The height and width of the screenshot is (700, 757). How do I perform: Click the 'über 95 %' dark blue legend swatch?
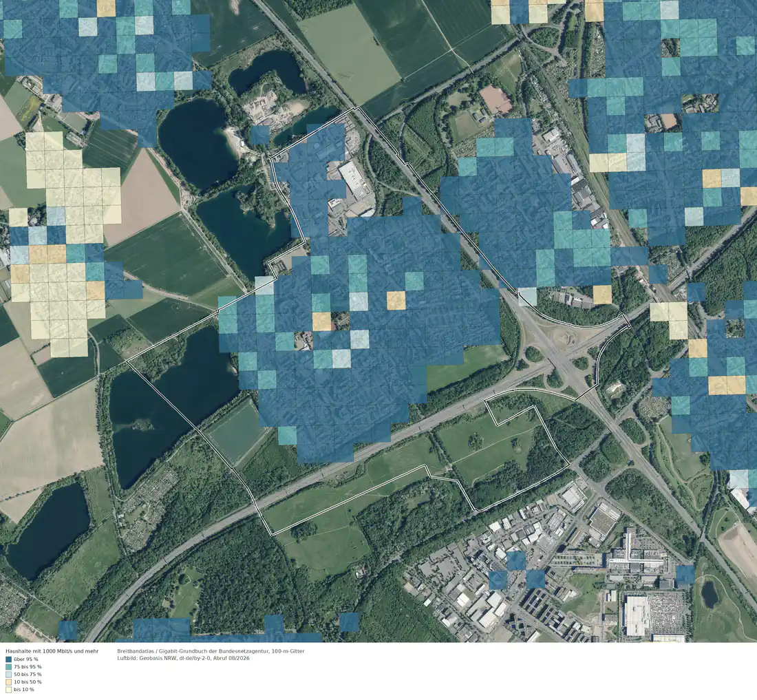(x=8, y=659)
